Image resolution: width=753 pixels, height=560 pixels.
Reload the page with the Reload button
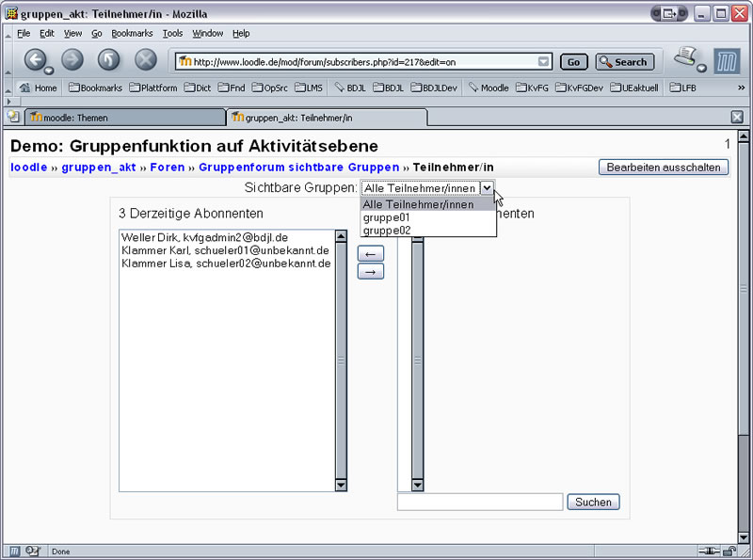(x=108, y=60)
